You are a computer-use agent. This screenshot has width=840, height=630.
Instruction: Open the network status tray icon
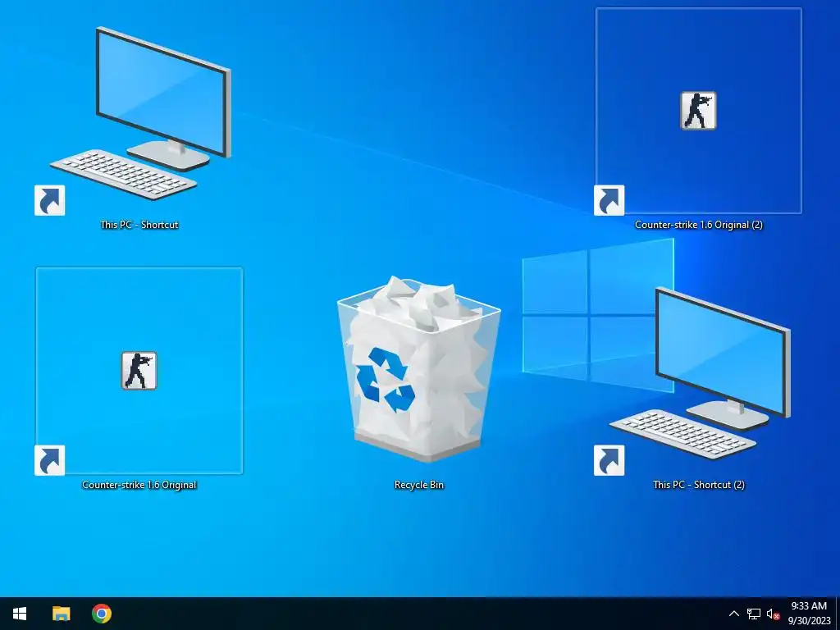click(x=754, y=614)
